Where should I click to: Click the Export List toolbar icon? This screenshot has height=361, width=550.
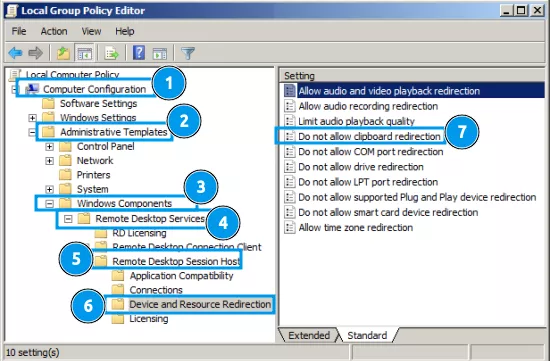pyautogui.click(x=112, y=53)
